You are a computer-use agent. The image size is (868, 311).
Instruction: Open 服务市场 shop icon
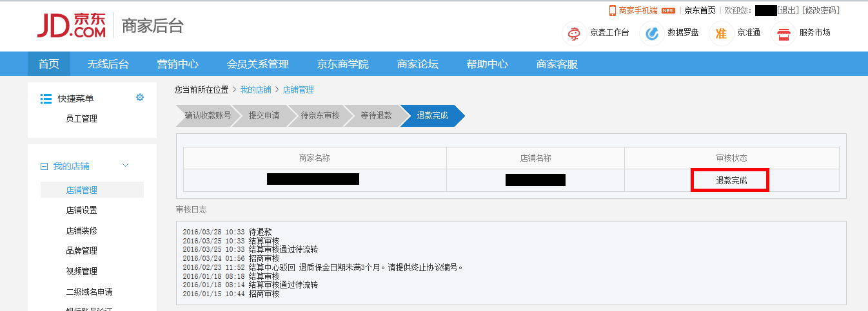(x=784, y=33)
